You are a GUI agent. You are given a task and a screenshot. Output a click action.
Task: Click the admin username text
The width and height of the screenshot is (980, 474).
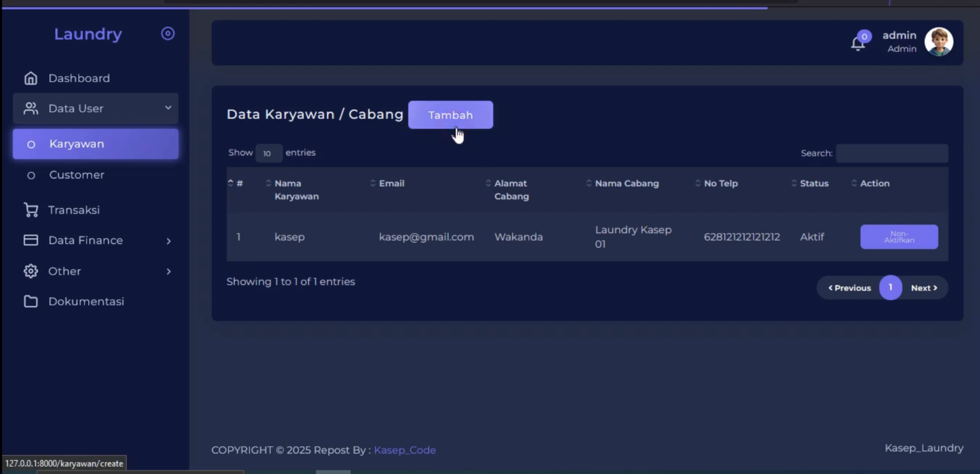(x=899, y=35)
